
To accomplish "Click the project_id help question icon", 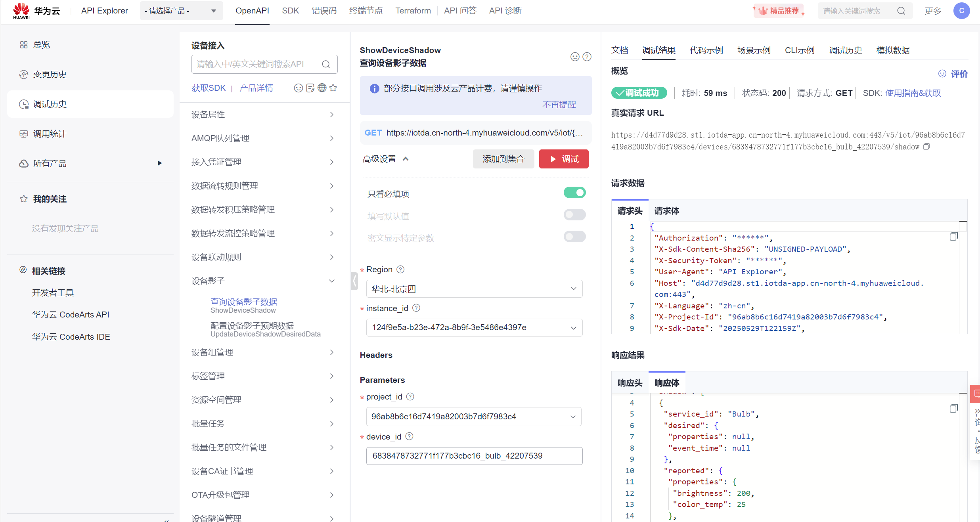I will [x=410, y=396].
